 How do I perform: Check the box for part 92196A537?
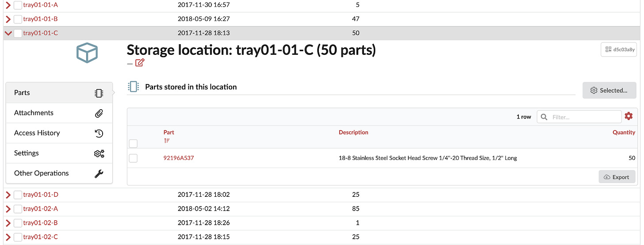(133, 158)
